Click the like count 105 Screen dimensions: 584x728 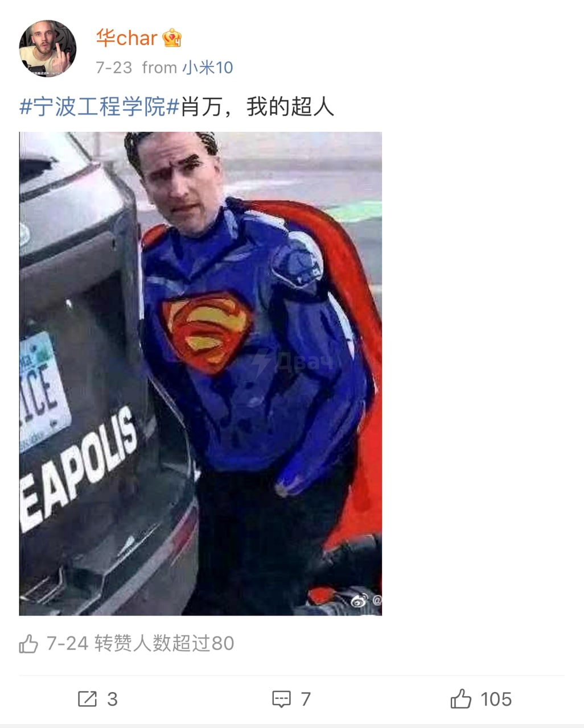[496, 699]
